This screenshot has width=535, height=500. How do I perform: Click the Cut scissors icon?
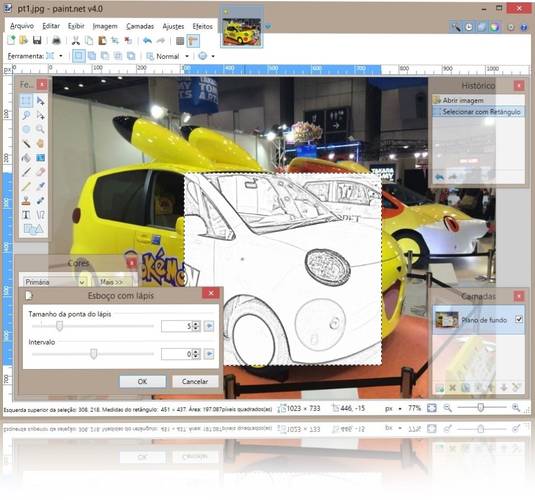76,41
